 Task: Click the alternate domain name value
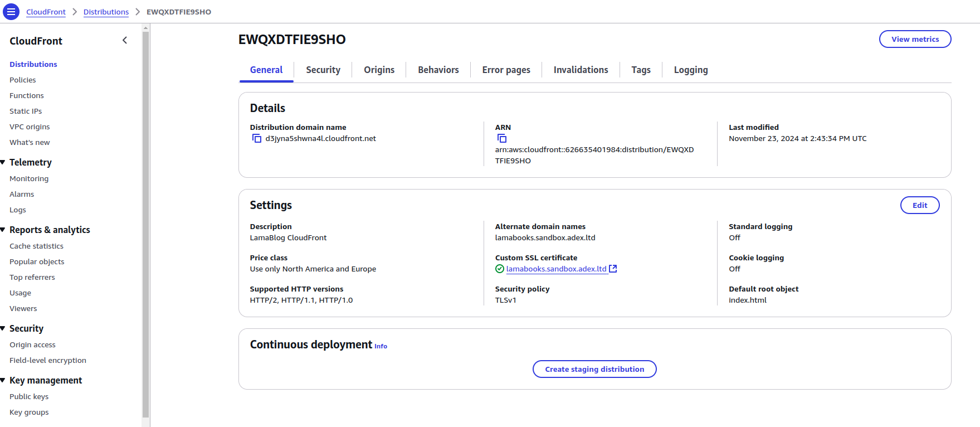pyautogui.click(x=545, y=237)
